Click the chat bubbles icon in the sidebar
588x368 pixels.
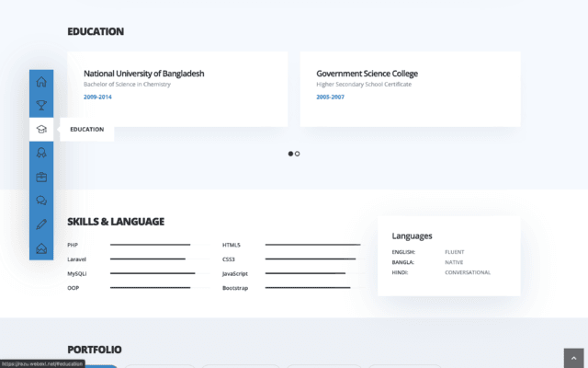coord(41,201)
